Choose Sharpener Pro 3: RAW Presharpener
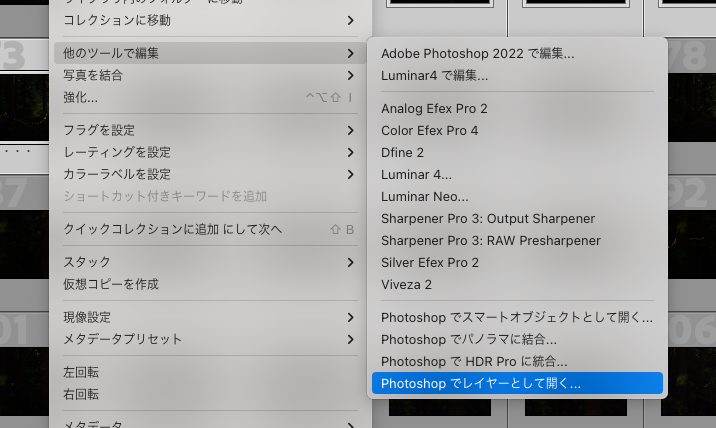Screen dimensions: 716x428 (490, 240)
